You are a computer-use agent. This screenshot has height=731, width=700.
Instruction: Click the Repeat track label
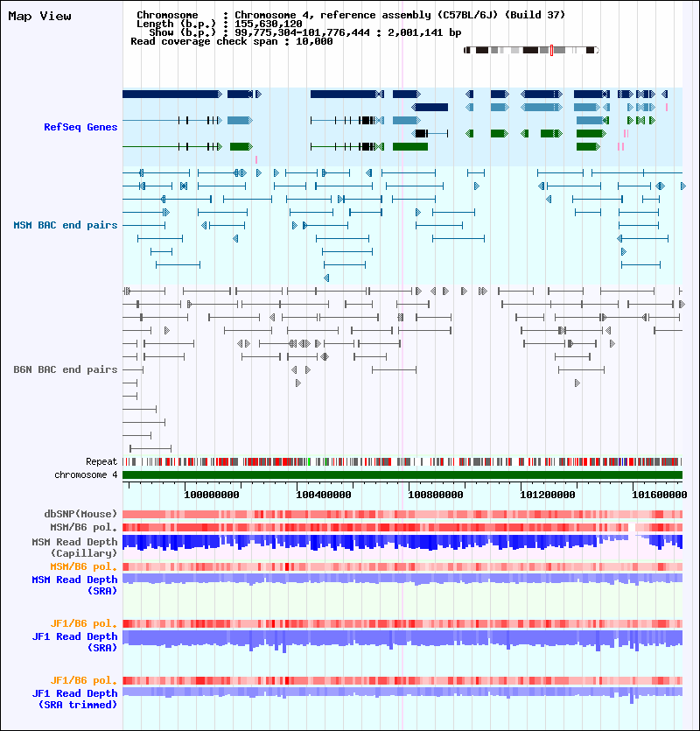click(x=101, y=462)
